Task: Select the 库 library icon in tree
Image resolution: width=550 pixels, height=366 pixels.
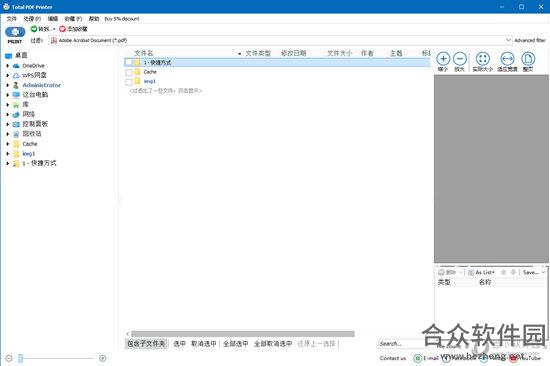Action: (x=16, y=105)
